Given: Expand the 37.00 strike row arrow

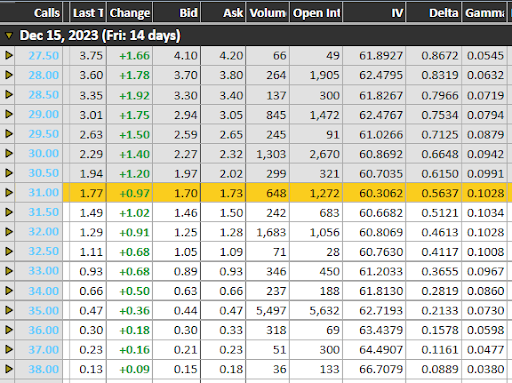Looking at the screenshot, I should 9,349.
